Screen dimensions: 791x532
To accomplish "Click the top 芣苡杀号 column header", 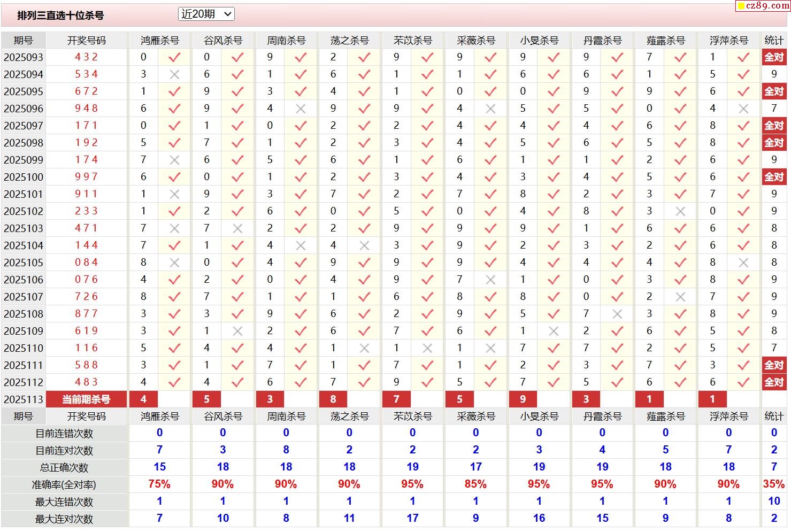I will [412, 40].
